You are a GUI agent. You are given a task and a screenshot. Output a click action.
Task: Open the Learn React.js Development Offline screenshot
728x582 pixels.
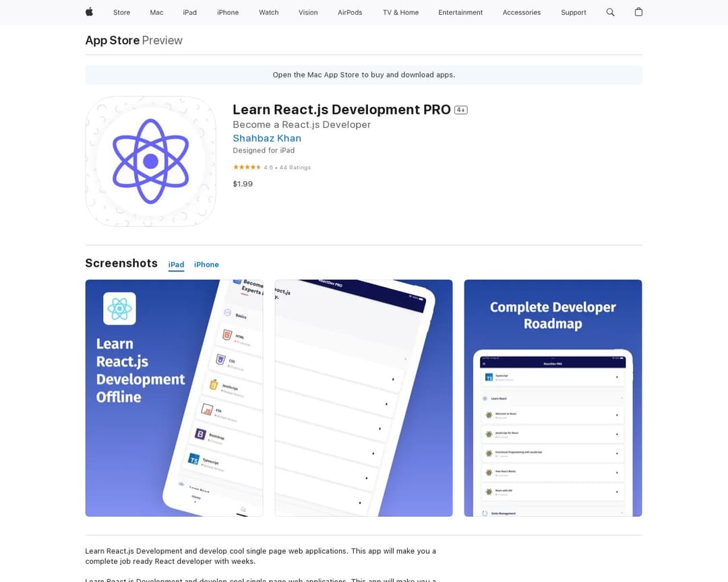click(x=174, y=397)
